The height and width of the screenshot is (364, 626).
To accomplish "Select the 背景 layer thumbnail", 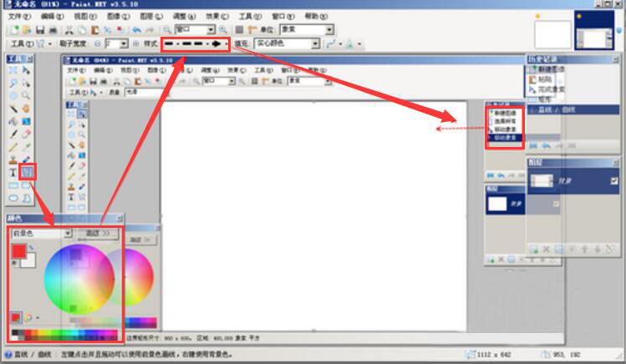I will point(542,181).
